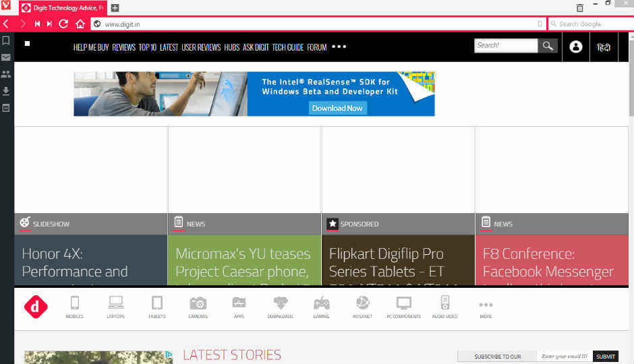Switch site language to Hindi
Viewport: 634px width, 364px height.
click(x=603, y=47)
